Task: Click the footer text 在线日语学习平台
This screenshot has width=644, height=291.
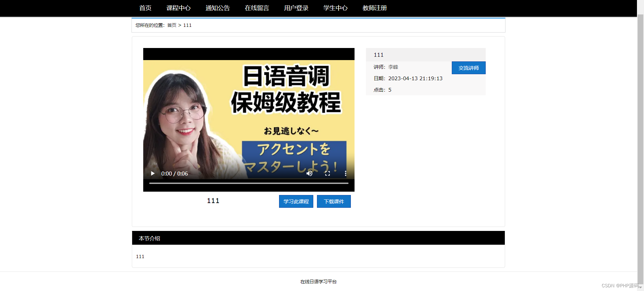Action: tap(318, 282)
